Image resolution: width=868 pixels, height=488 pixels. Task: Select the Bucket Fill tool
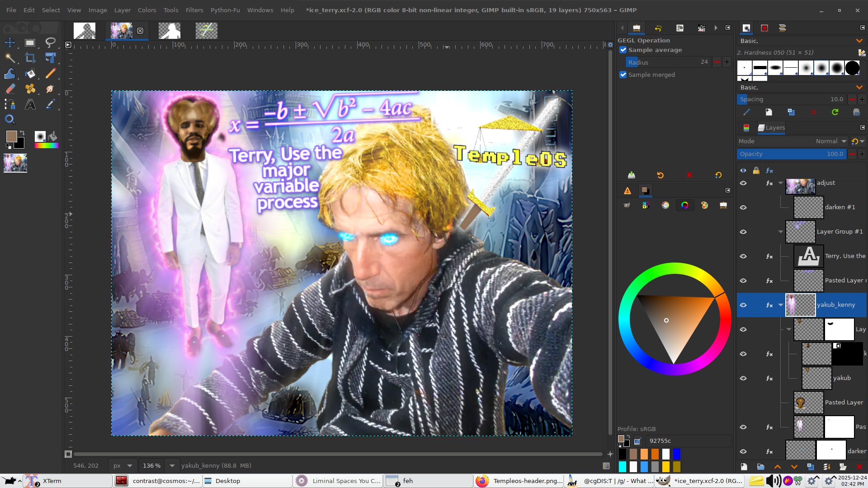[30, 74]
